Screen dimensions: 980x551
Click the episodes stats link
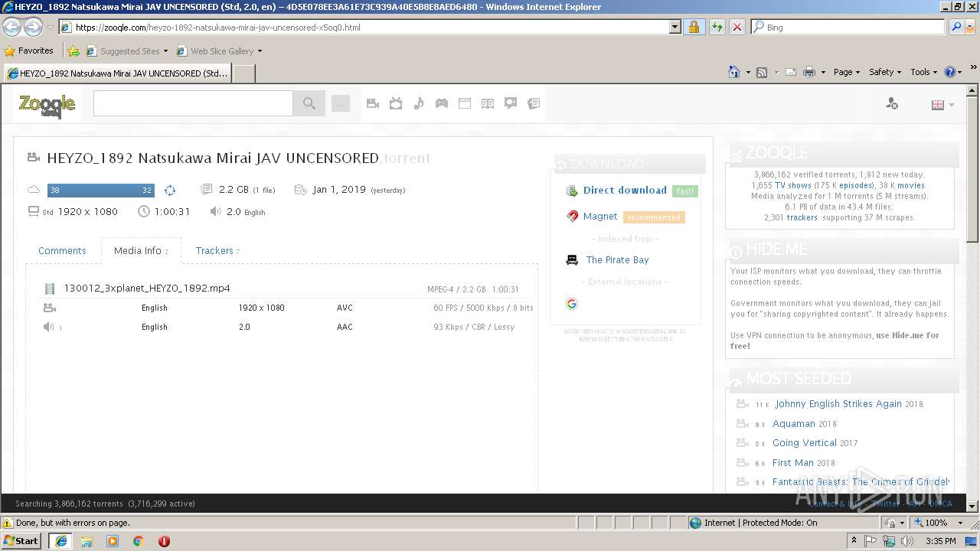[855, 185]
